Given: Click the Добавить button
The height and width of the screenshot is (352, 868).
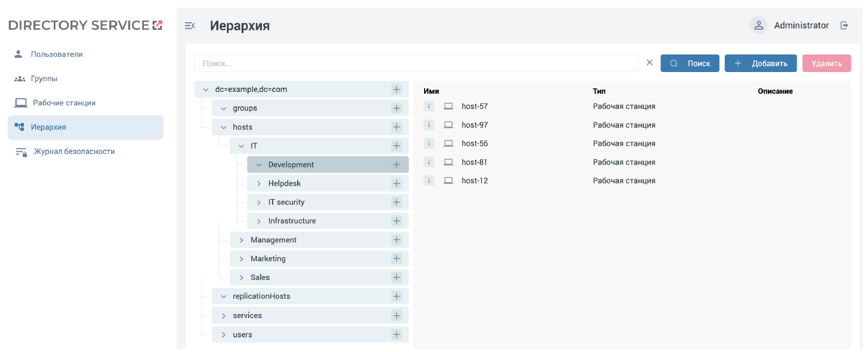Looking at the screenshot, I should point(760,63).
